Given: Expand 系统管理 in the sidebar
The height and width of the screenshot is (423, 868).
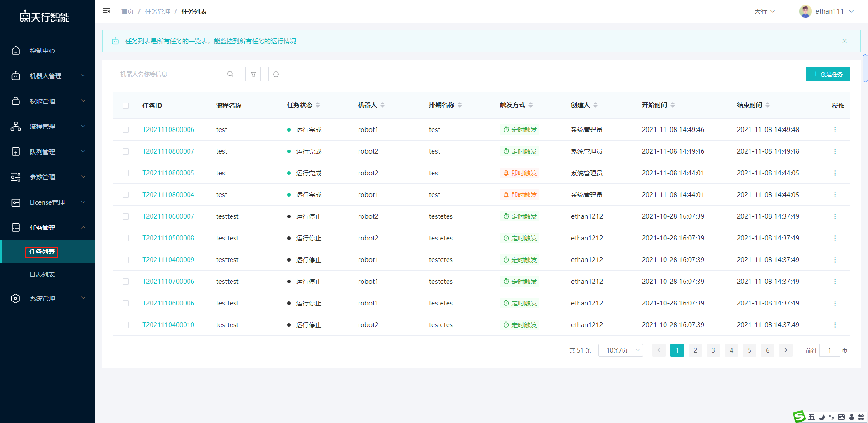Looking at the screenshot, I should click(47, 298).
